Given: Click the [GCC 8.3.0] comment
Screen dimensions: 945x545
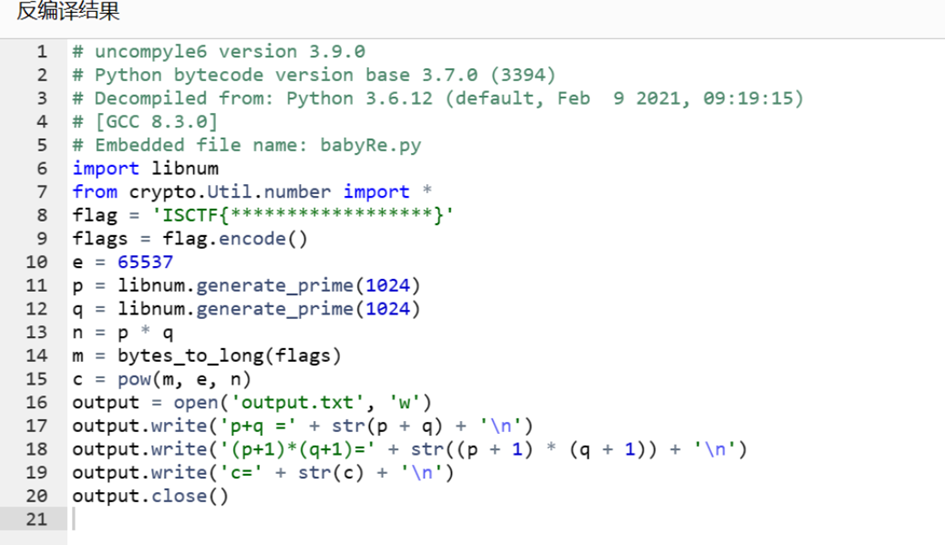Looking at the screenshot, I should pyautogui.click(x=145, y=122).
